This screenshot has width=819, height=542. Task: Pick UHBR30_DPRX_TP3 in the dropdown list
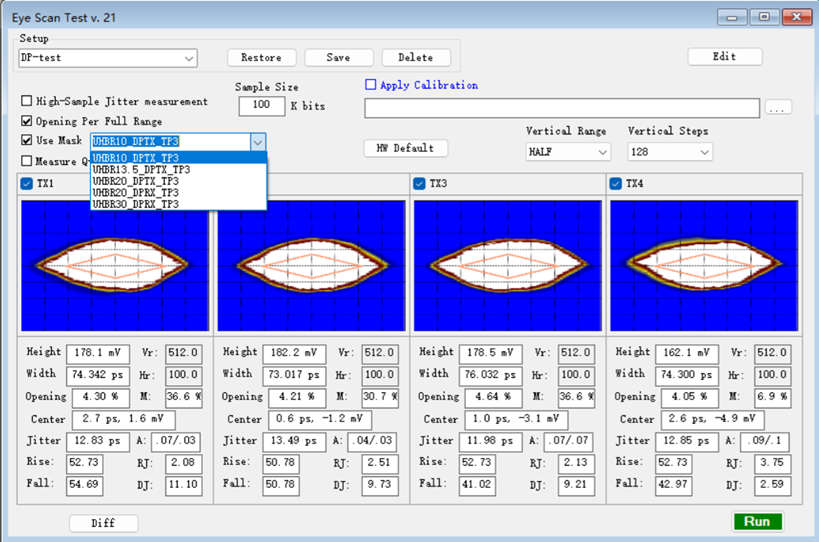(135, 204)
